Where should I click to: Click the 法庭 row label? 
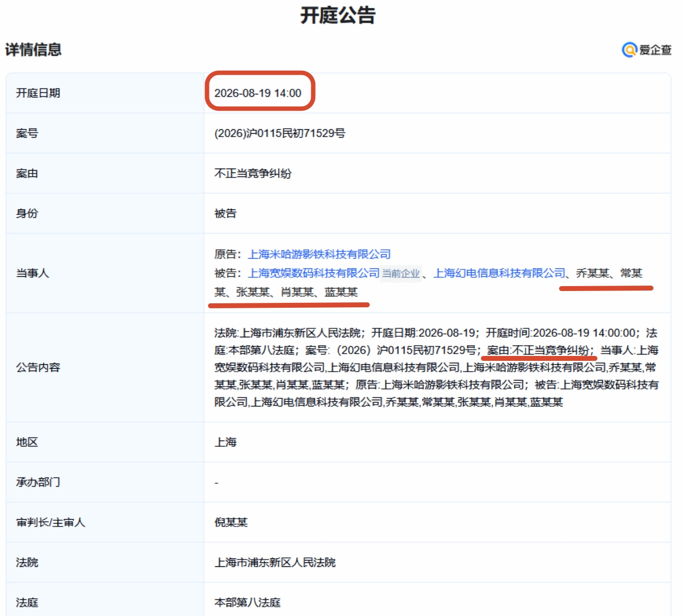click(27, 602)
